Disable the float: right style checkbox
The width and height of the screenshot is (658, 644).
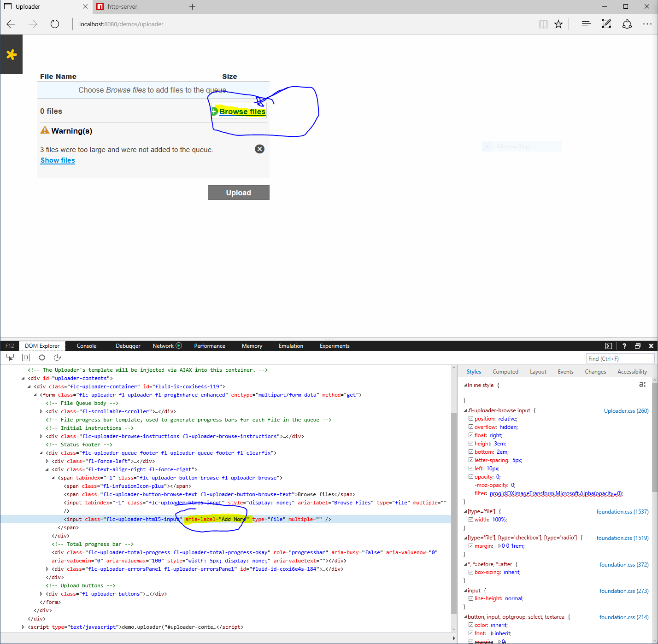pyautogui.click(x=471, y=435)
